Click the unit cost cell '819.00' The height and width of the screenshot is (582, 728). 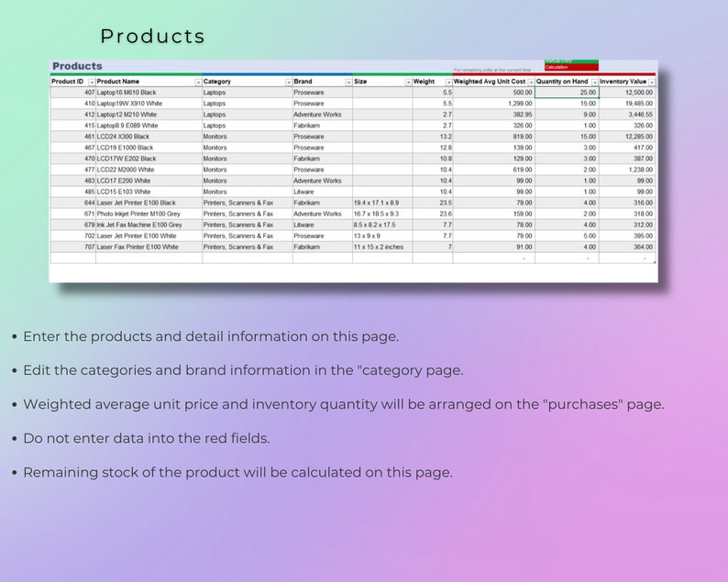click(493, 137)
